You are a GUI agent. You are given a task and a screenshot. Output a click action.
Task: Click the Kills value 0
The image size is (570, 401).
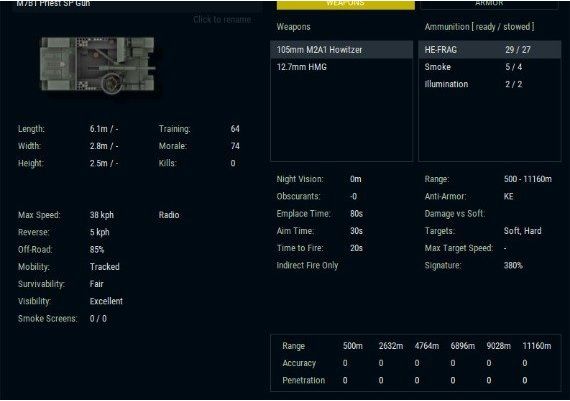pyautogui.click(x=233, y=163)
